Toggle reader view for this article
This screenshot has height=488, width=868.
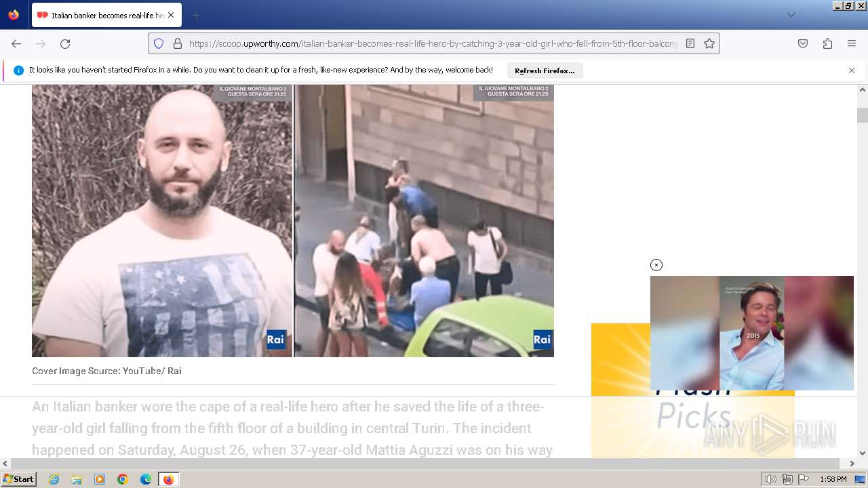pyautogui.click(x=690, y=43)
